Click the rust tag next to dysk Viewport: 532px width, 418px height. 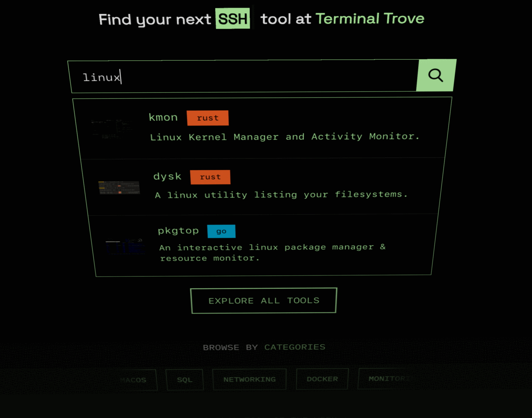(210, 177)
